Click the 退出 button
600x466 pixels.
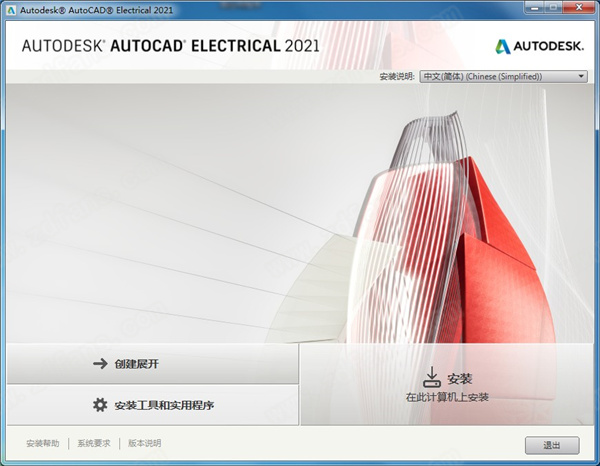point(552,445)
